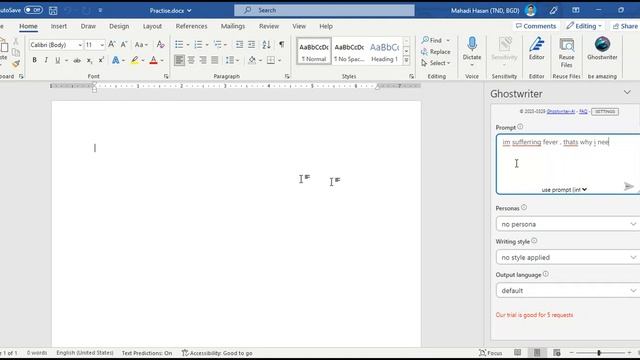
Task: Apply No Spacing style
Action: pyautogui.click(x=349, y=51)
